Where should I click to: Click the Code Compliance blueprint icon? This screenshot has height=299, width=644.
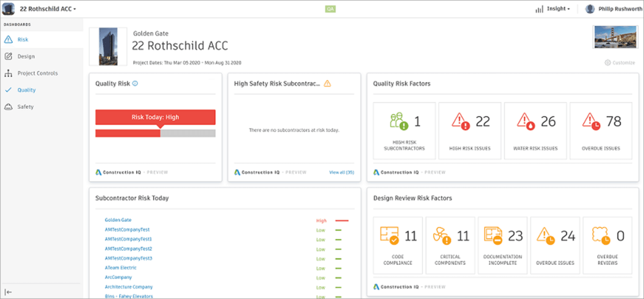[390, 236]
